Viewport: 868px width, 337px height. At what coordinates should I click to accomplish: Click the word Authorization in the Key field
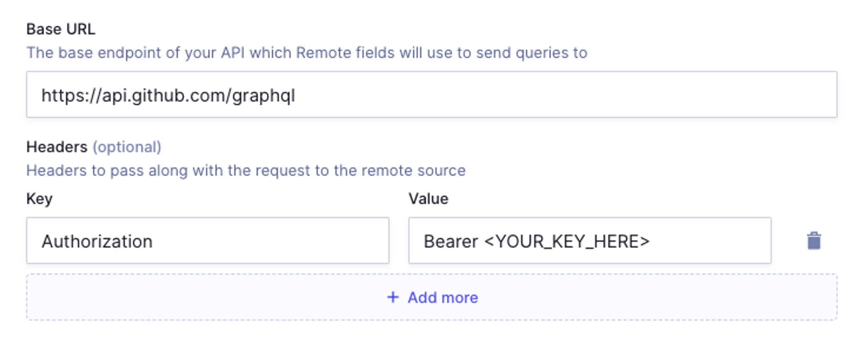97,242
